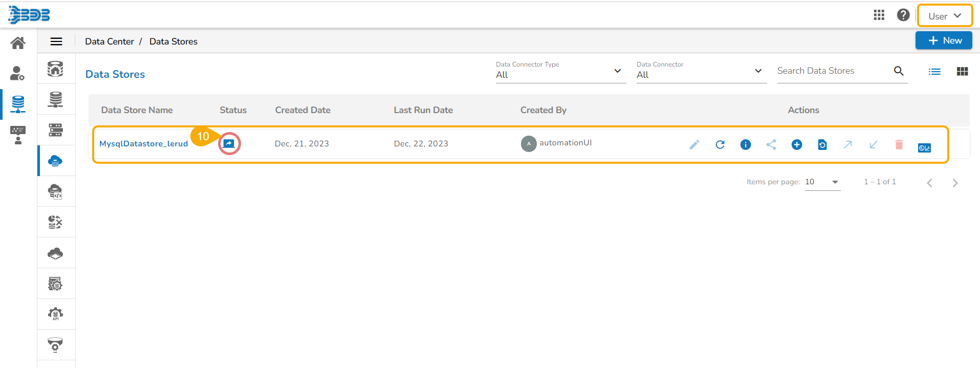This screenshot has width=980, height=368.
Task: Click the New button
Action: tap(944, 40)
